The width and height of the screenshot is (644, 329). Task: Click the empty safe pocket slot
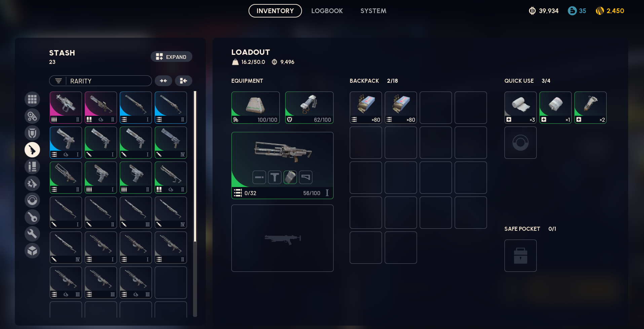point(521,256)
